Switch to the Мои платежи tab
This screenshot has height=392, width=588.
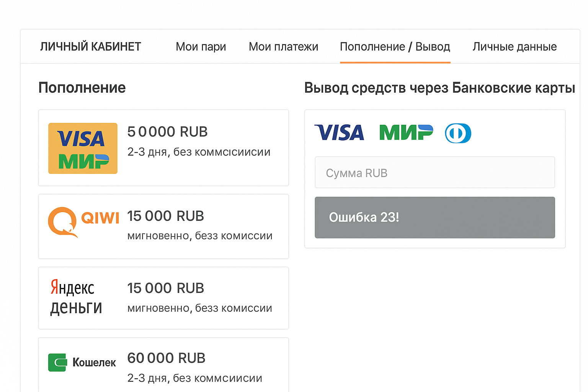(x=283, y=46)
